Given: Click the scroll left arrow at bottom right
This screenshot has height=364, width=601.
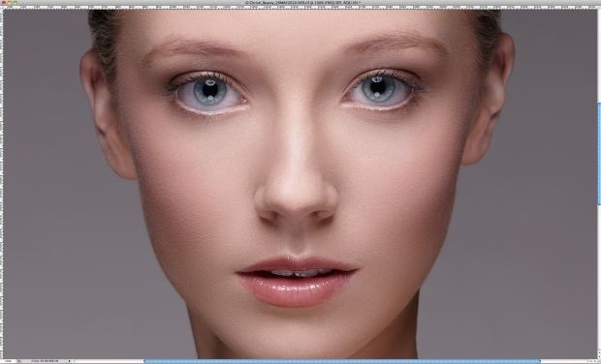Looking at the screenshot, I should point(591,361).
